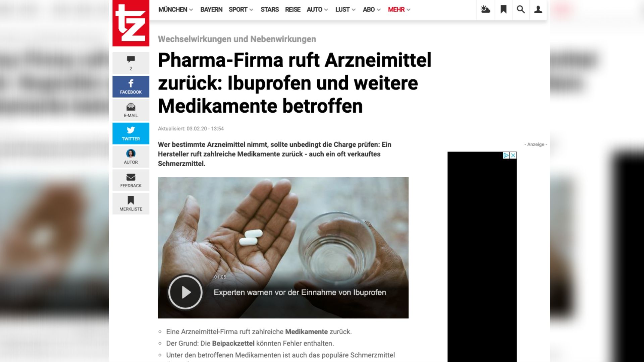Follow the bold Medikamente link

point(306,331)
